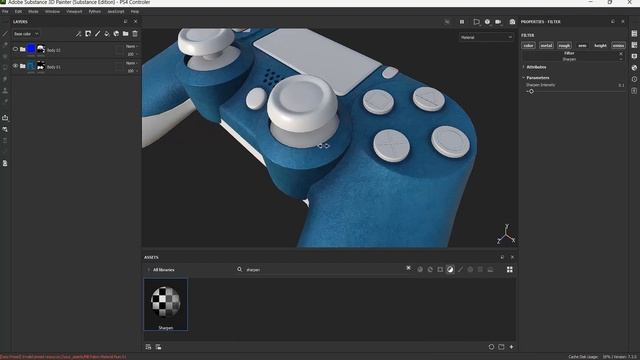Open the Python menu
Screen dimensions: 640x360
click(x=95, y=11)
